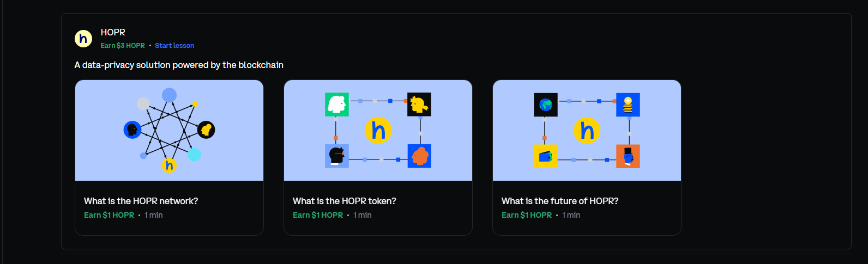This screenshot has width=868, height=264.
Task: Click the 1 min label on network lesson
Action: [x=154, y=215]
